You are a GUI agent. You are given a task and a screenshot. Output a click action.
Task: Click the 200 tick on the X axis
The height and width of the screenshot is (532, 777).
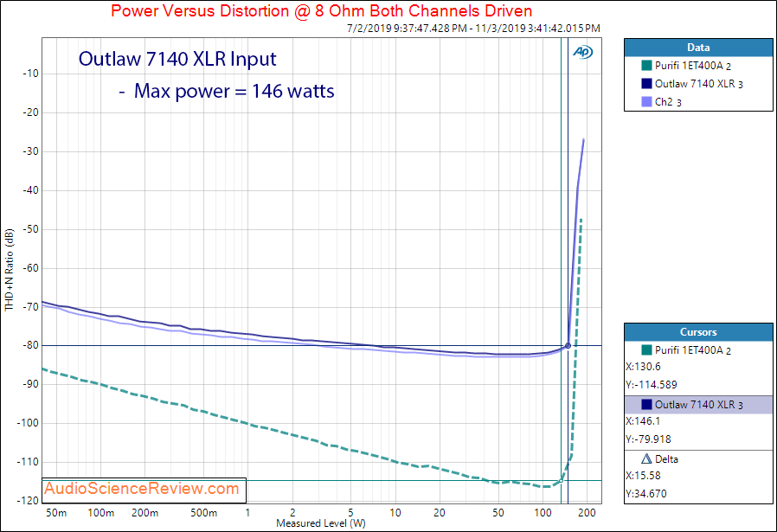pos(587,513)
